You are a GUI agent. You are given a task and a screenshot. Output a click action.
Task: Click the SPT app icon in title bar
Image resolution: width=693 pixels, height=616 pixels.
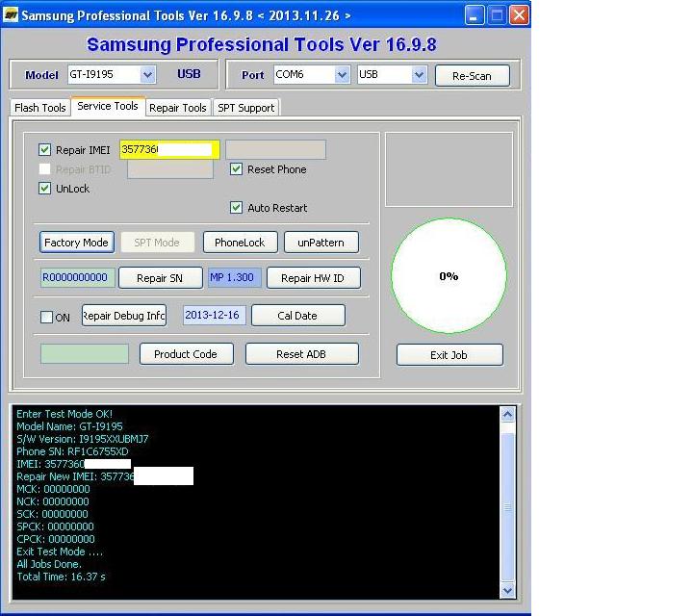pos(11,15)
